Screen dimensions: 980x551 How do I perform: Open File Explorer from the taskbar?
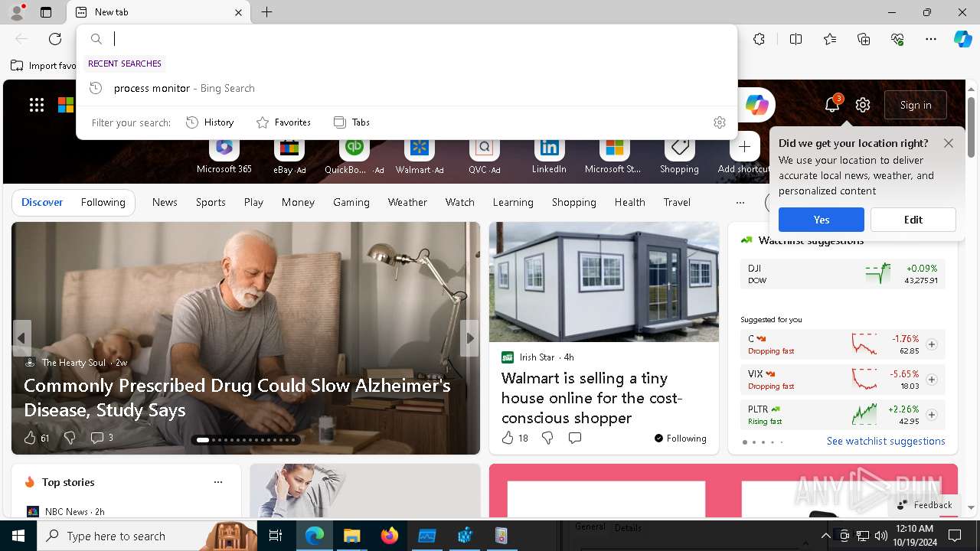[351, 536]
